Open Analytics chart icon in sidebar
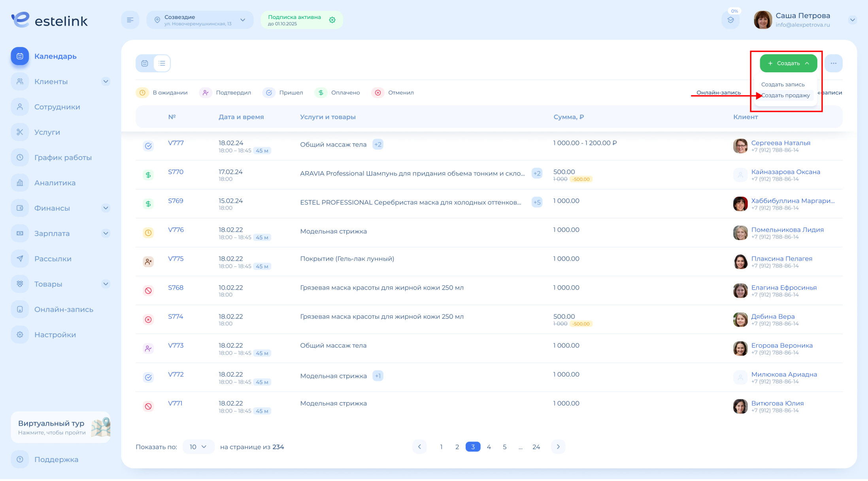 point(20,183)
